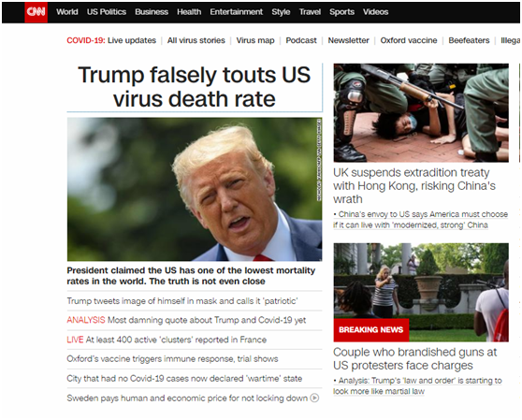Open the Trump falsely touts US virus death rate headline

[195, 87]
